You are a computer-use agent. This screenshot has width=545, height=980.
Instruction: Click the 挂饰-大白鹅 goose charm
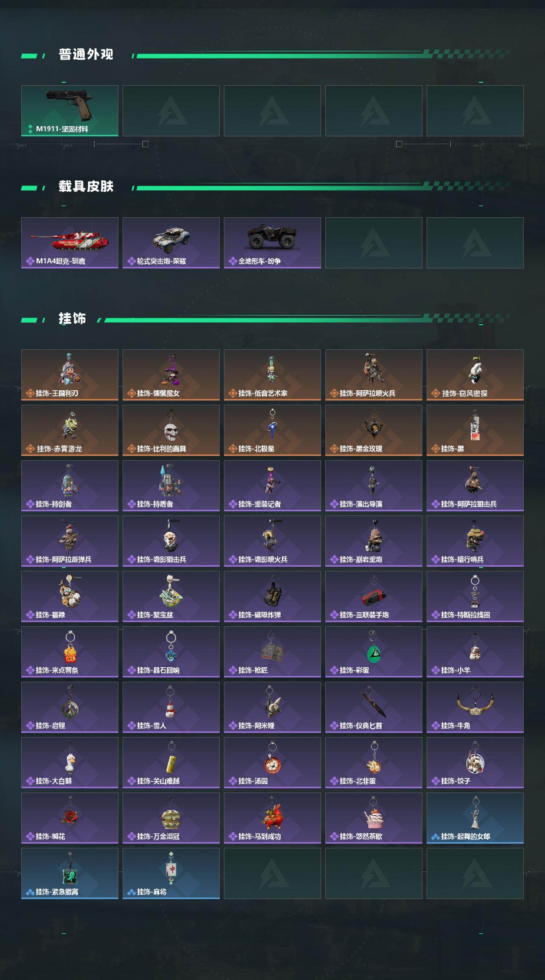(70, 763)
